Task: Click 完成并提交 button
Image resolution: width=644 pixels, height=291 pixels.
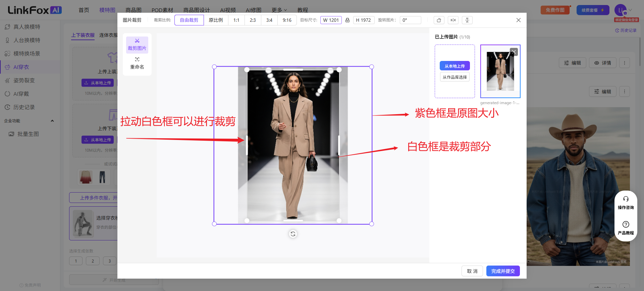Action: coord(503,271)
